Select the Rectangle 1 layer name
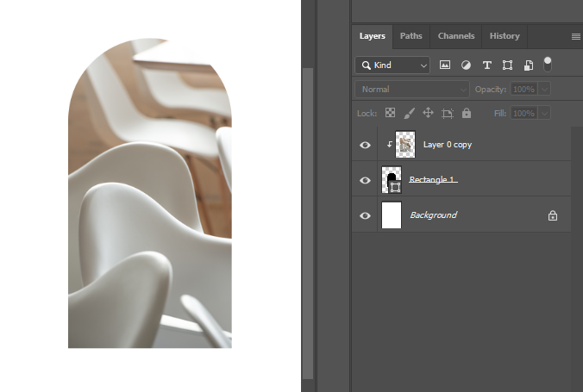The width and height of the screenshot is (583, 392). tap(433, 180)
